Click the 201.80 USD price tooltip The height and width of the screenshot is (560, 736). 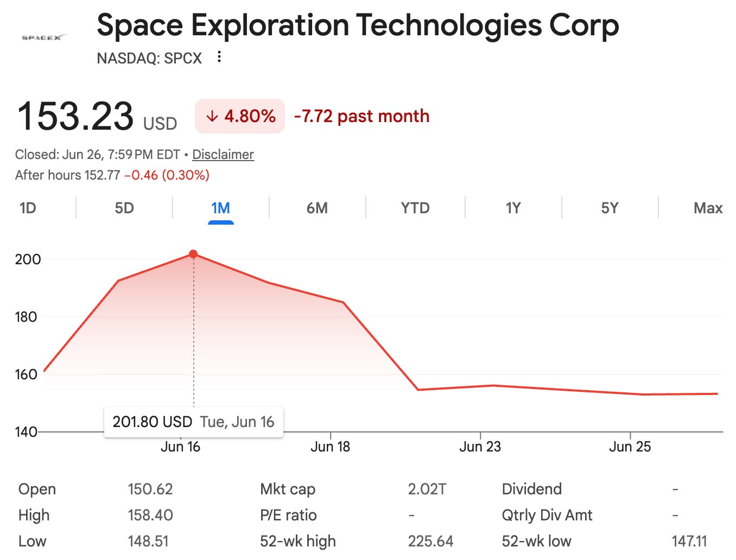pos(193,422)
